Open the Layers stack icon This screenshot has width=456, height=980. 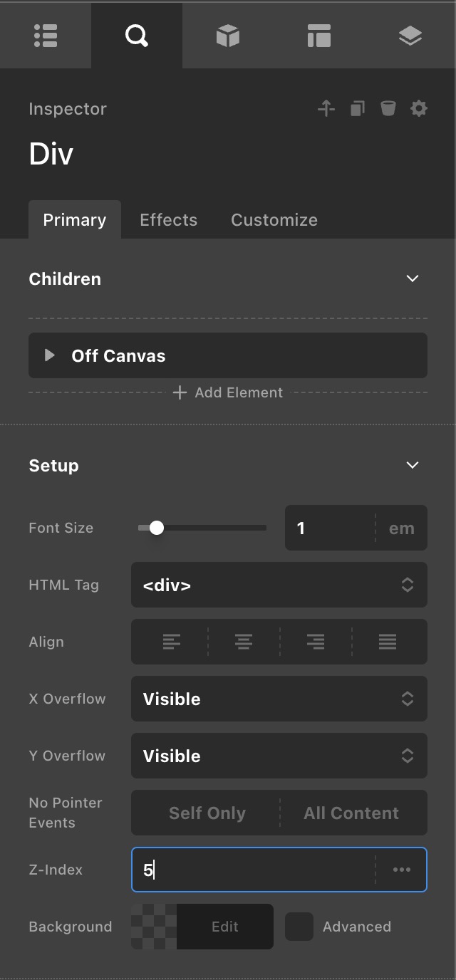410,36
